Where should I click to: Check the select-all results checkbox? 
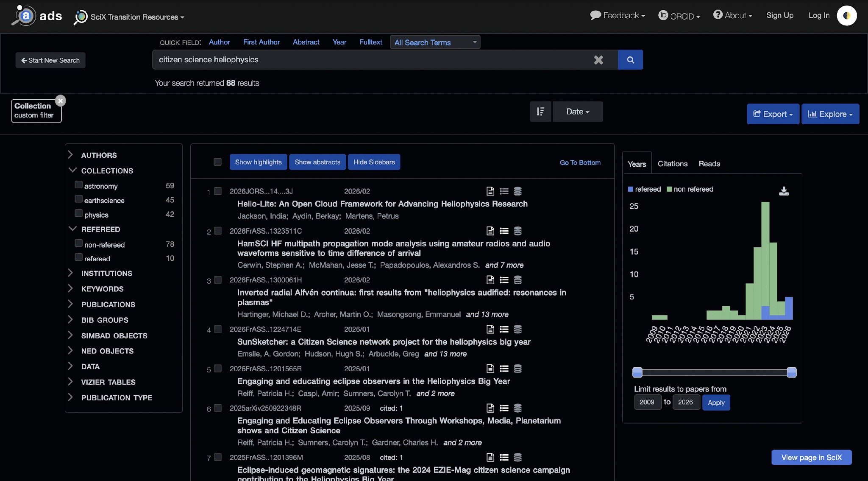click(217, 162)
